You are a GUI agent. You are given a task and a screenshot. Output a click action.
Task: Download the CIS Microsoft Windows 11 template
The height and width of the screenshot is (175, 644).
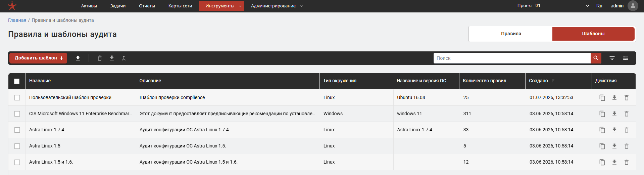[x=614, y=114]
